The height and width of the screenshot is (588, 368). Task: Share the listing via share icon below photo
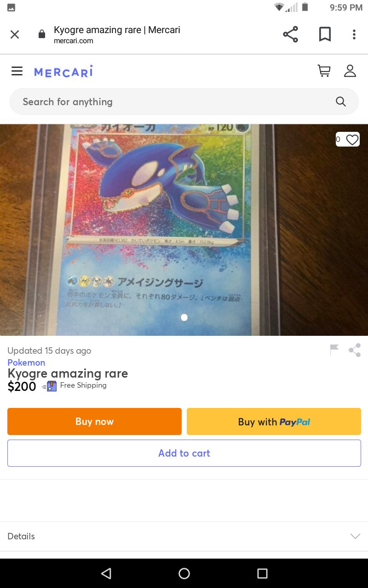pyautogui.click(x=355, y=350)
